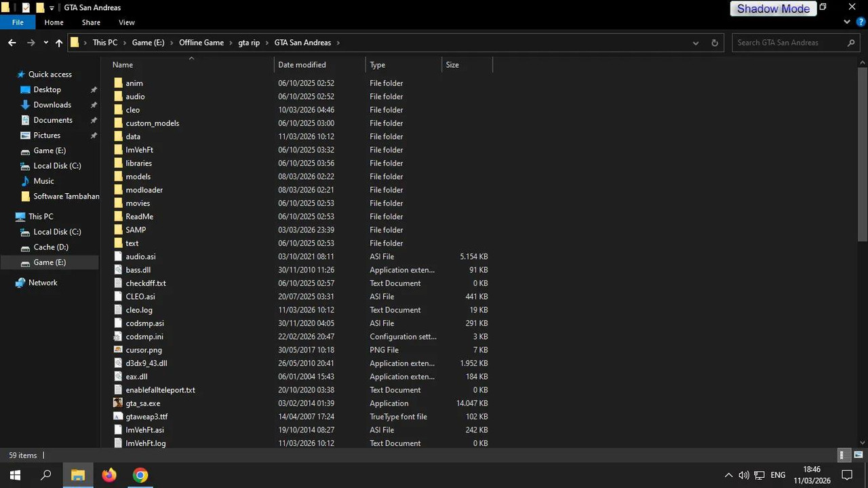Image resolution: width=868 pixels, height=488 pixels.
Task: Show hidden system tray icons
Action: click(728, 475)
